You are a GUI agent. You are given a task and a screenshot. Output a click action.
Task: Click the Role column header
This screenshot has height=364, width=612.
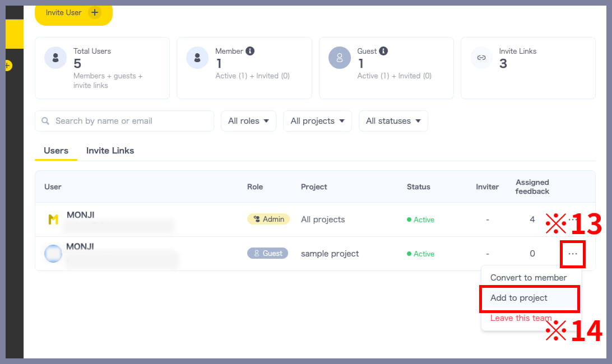(255, 187)
